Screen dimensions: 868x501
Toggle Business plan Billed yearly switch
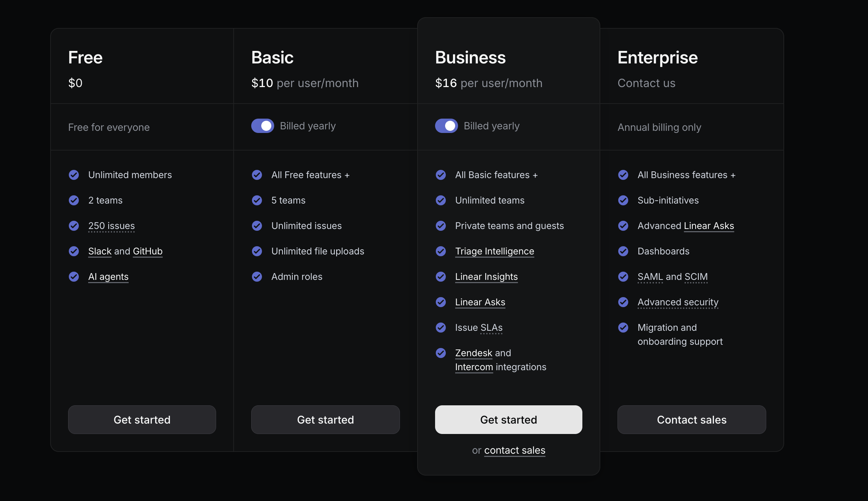[447, 126]
